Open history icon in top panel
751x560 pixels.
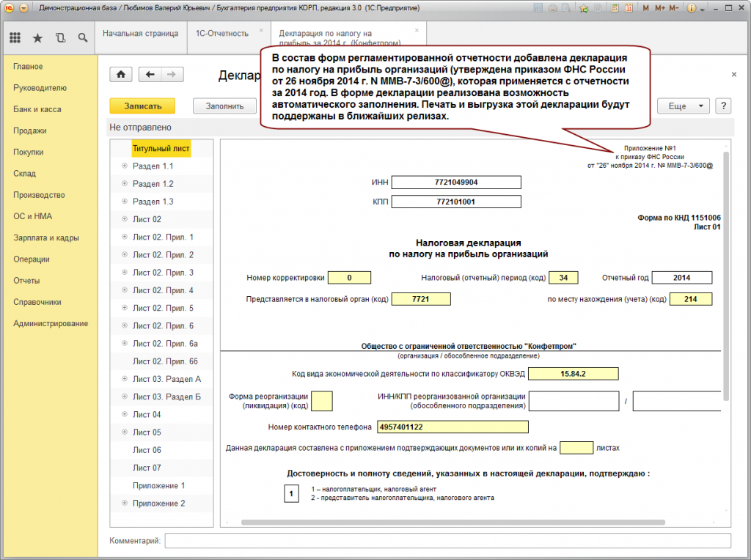tap(60, 38)
